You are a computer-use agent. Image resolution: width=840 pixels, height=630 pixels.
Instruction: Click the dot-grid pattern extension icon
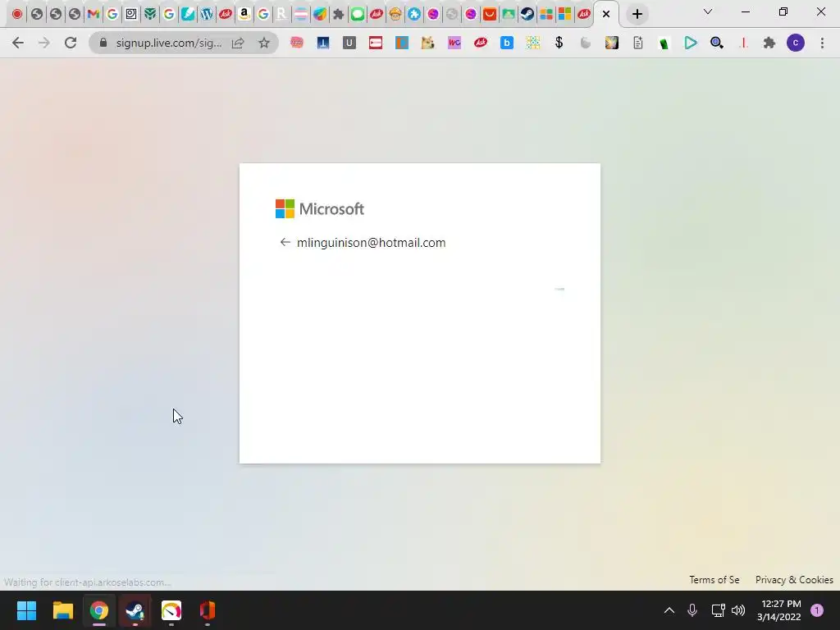click(x=532, y=43)
